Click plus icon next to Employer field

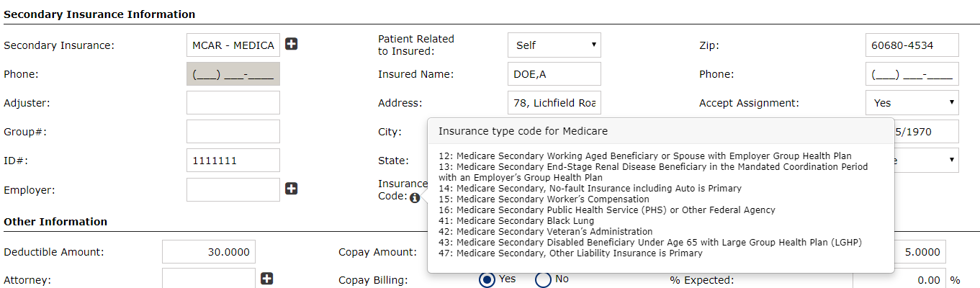tap(292, 189)
